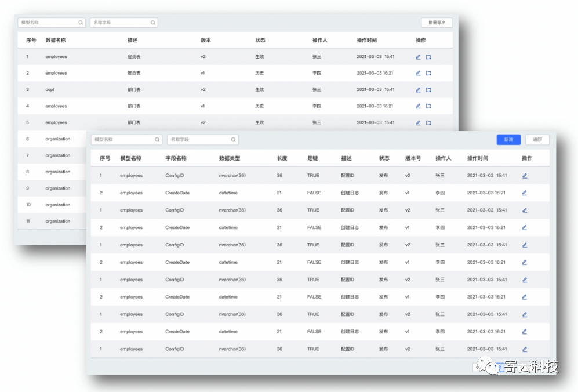Focus the 模型名称 search box in back window

point(51,23)
